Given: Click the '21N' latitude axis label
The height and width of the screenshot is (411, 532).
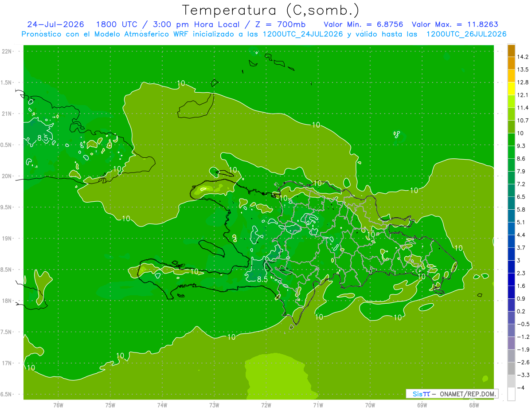Looking at the screenshot, I should tap(7, 114).
